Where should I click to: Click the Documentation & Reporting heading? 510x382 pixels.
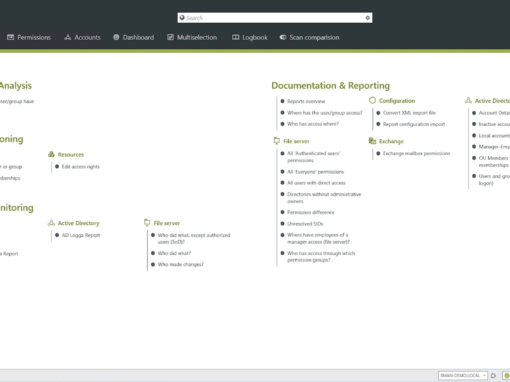point(330,86)
